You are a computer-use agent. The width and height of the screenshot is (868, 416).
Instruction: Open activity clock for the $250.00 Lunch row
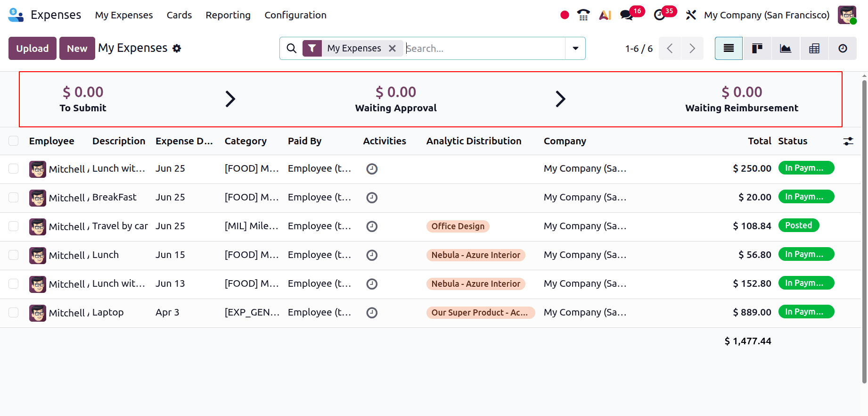tap(372, 169)
